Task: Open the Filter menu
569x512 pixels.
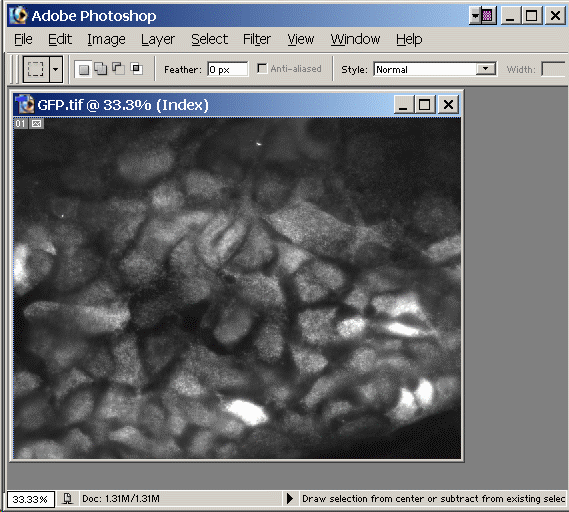Action: (257, 39)
